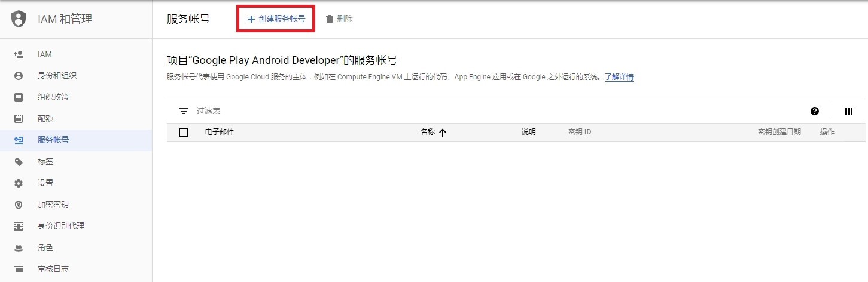Open the 身份和组织 menu item
The width and height of the screenshot is (868, 282).
(76, 76)
